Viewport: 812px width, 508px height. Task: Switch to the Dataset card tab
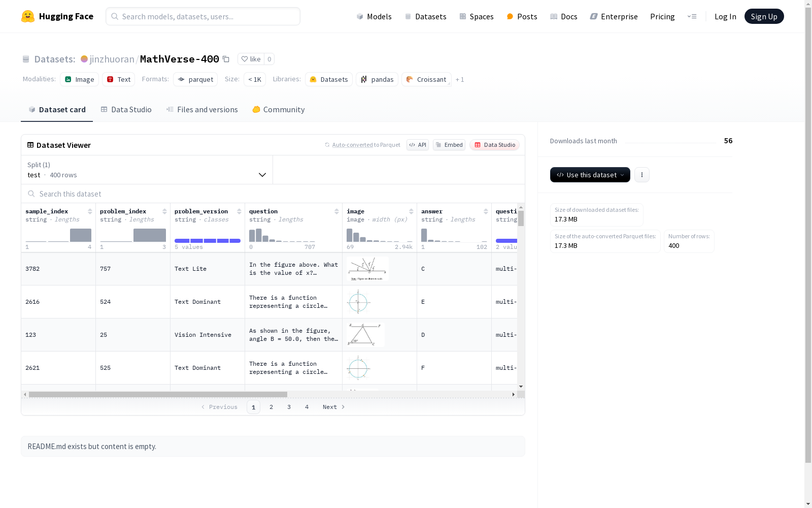57,110
